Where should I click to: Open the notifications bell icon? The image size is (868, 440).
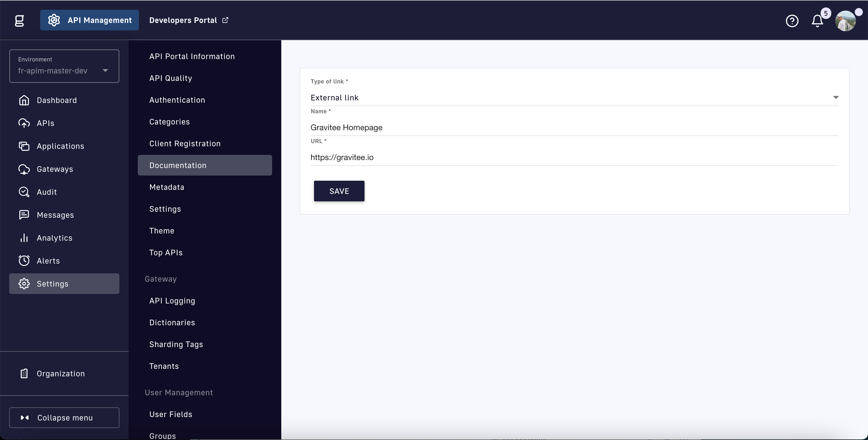(817, 21)
